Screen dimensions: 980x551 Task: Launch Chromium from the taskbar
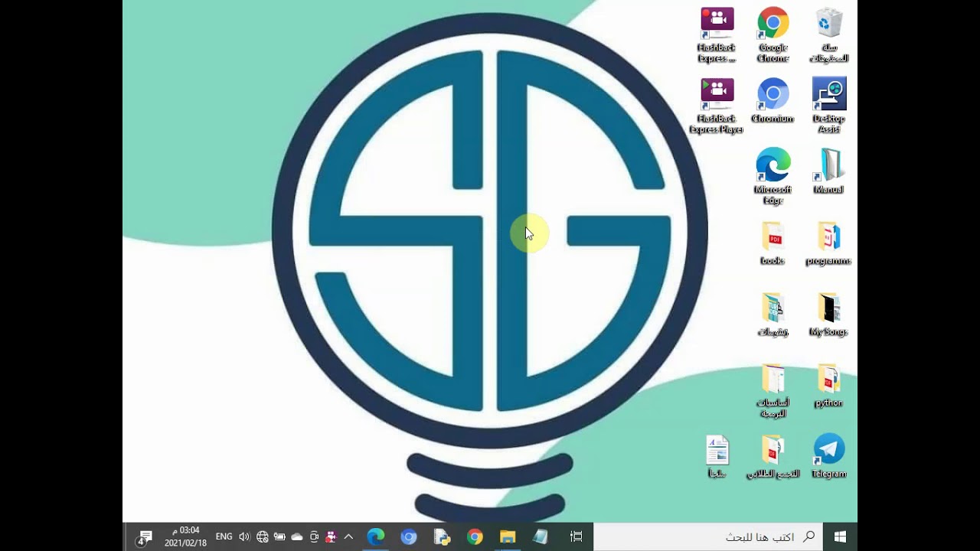(409, 537)
